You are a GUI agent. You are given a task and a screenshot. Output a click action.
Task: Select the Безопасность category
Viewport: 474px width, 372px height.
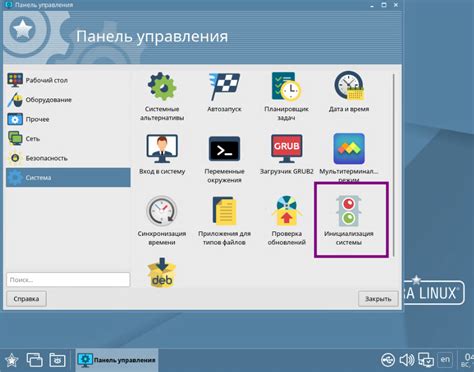(x=68, y=158)
